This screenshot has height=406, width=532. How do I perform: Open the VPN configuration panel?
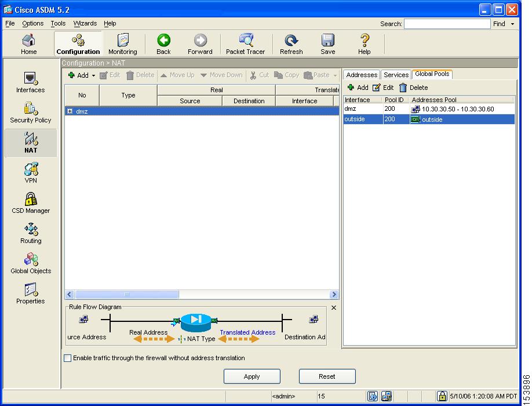(x=31, y=173)
